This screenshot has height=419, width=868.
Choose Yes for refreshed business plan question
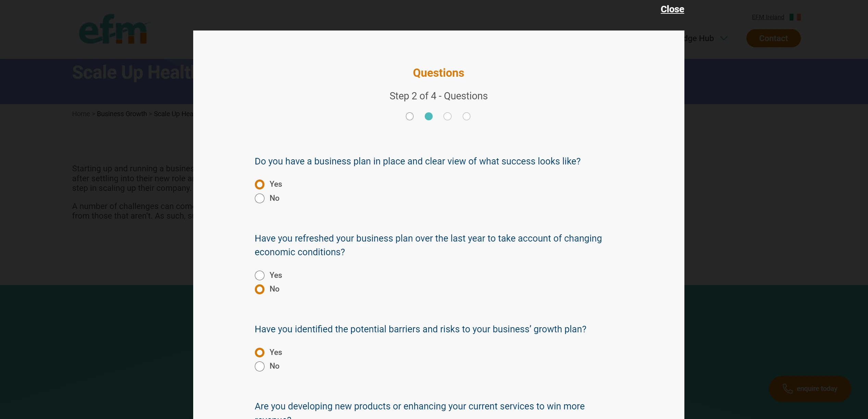259,275
